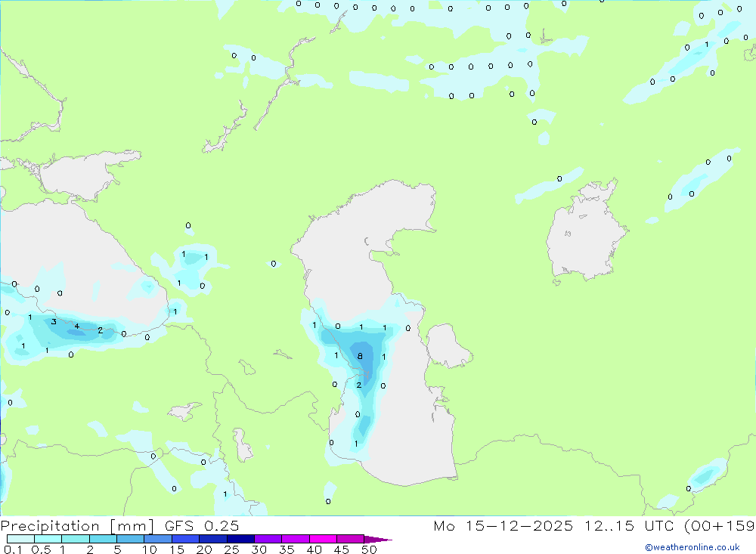The image size is (756, 554).
Task: Select the legend swatch between 5 and 10
Action: (130, 539)
